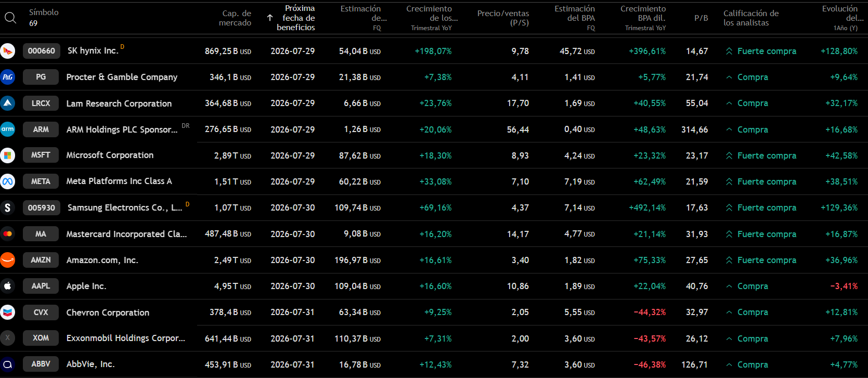The height and width of the screenshot is (378, 868).
Task: Click the Lam Research logo icon
Action: [x=8, y=103]
